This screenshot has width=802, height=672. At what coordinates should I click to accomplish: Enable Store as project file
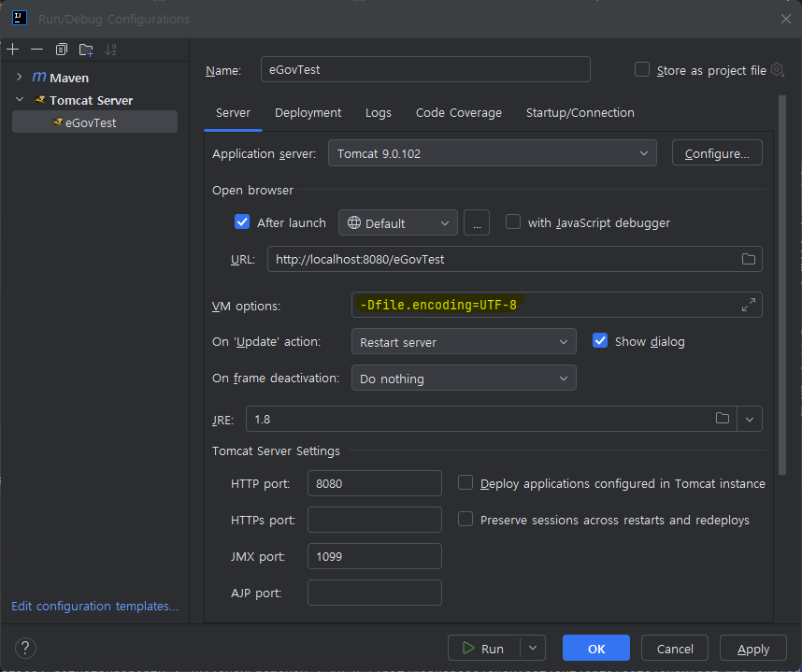(642, 69)
